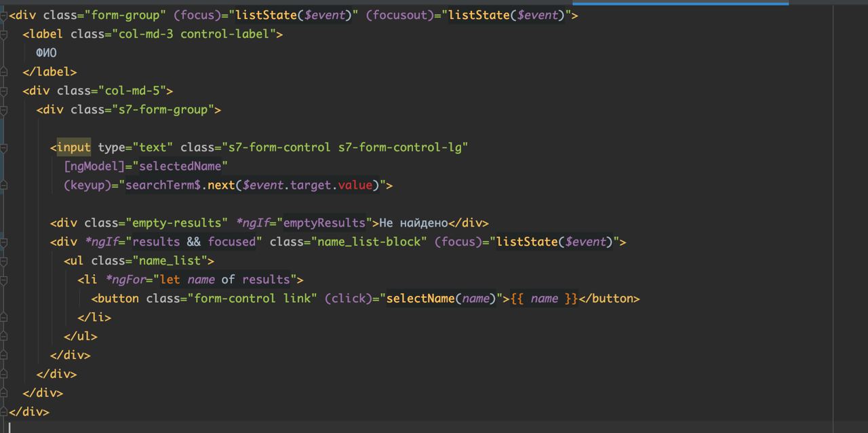Viewport: 868px width, 433px height.
Task: Collapse the s7-form-group div fold marker
Action: click(x=4, y=110)
